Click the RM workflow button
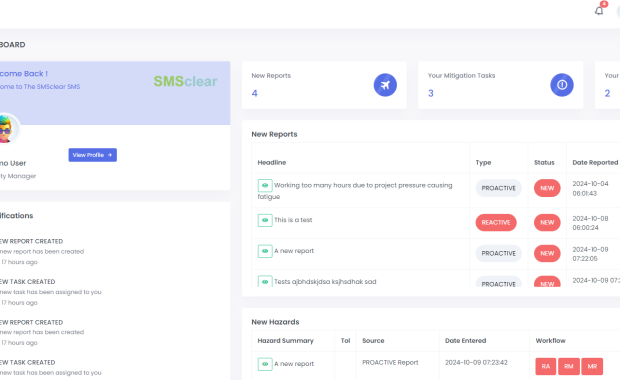620x380 pixels. pyautogui.click(x=569, y=367)
